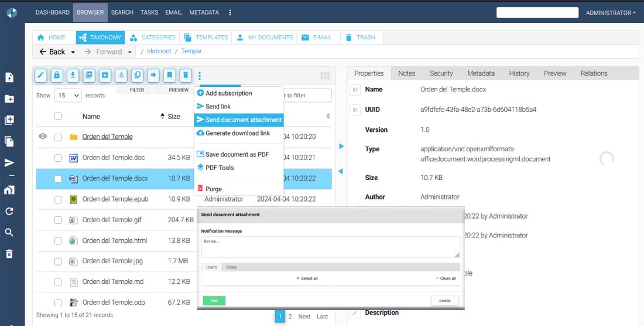Screen dimensions: 644x326
Task: Click the delete trash can toolbar icon
Action: [185, 75]
